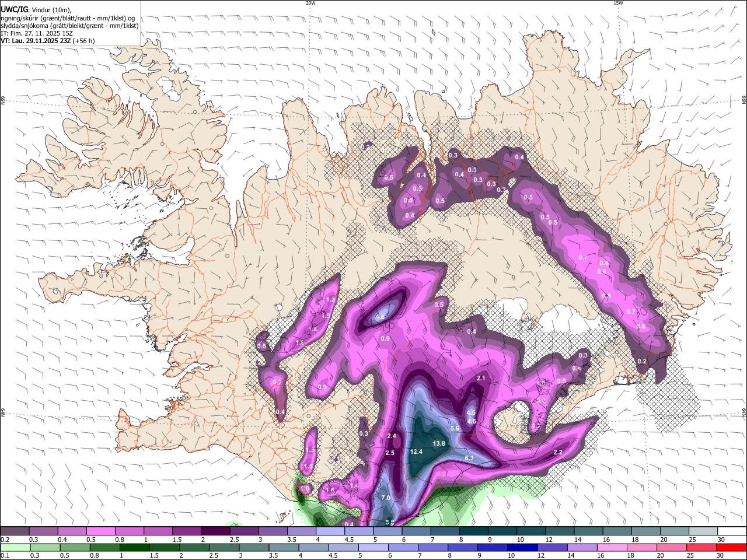Click the 2.2 precipitation value on the map
Screen dimensions: 747x560
[x=557, y=452]
